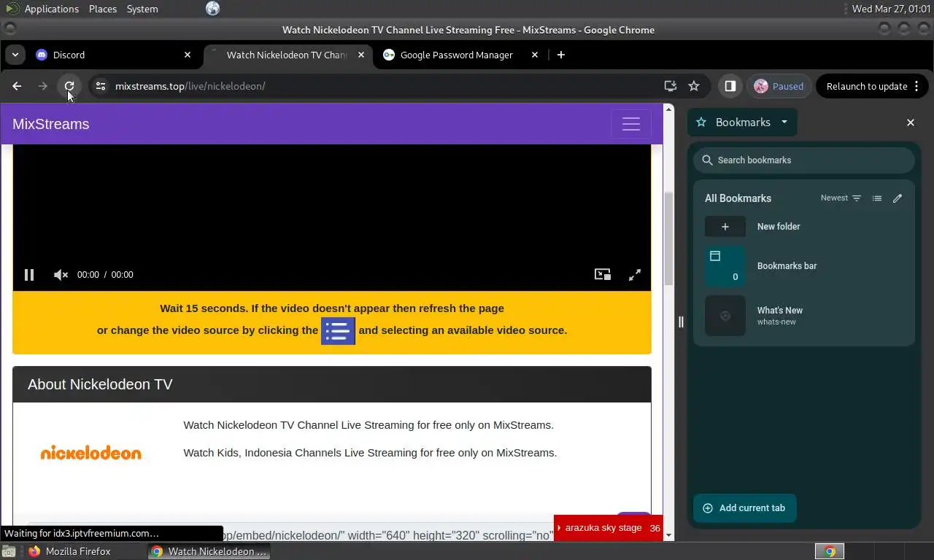Open a new browser tab
The width and height of the screenshot is (934, 560).
coord(560,55)
